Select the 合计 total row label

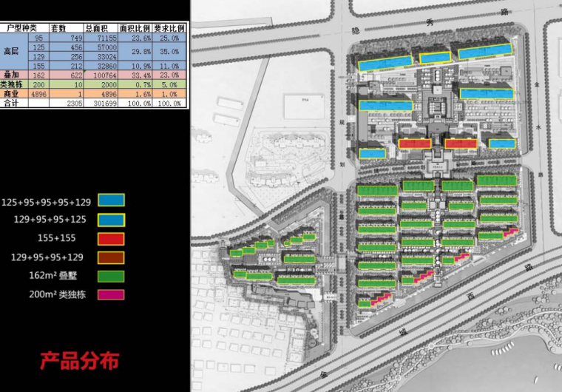[11, 104]
